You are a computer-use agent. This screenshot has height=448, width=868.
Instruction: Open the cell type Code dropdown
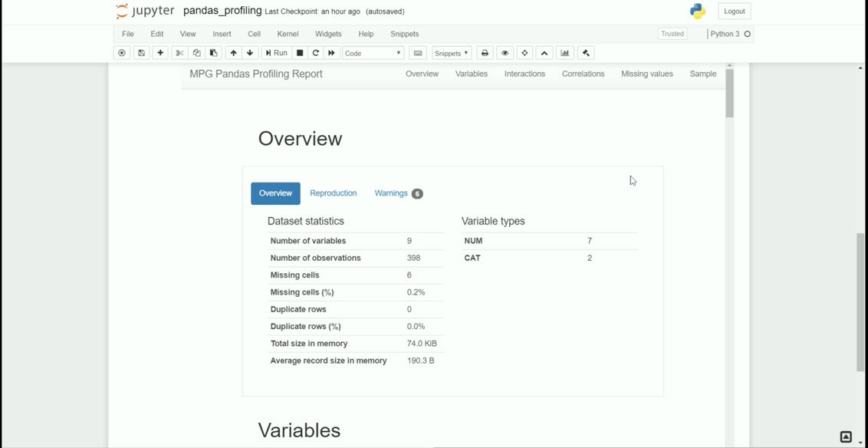click(x=373, y=53)
